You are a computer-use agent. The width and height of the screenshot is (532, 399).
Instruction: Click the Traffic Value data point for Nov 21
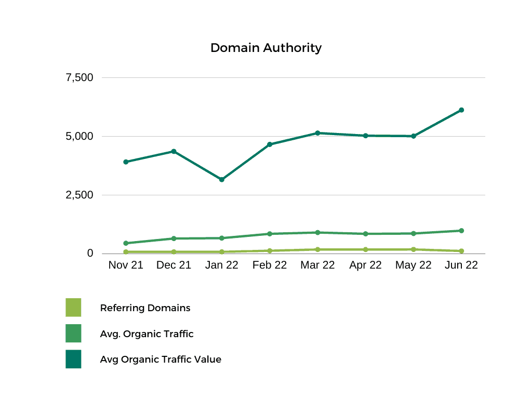click(126, 162)
